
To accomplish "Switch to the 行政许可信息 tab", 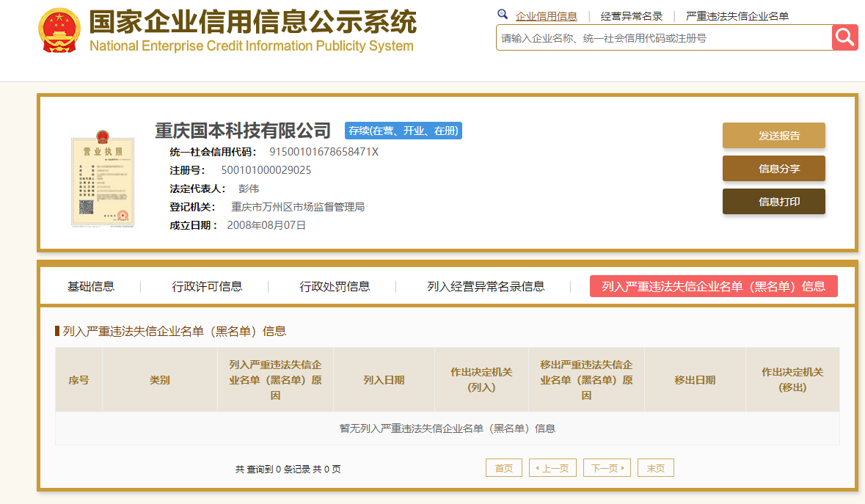I will click(x=207, y=286).
